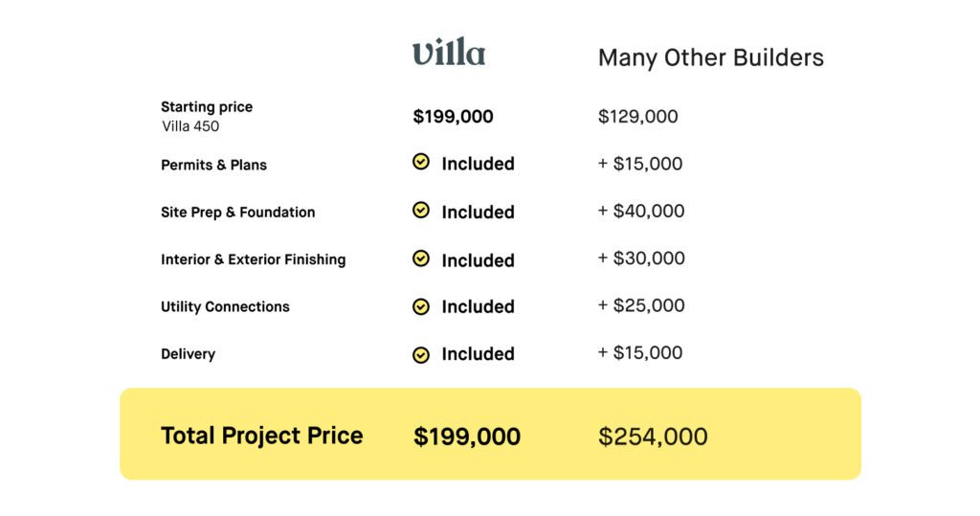Click the Villa 450 subtitle
This screenshot has height=516, width=980.
tap(190, 126)
